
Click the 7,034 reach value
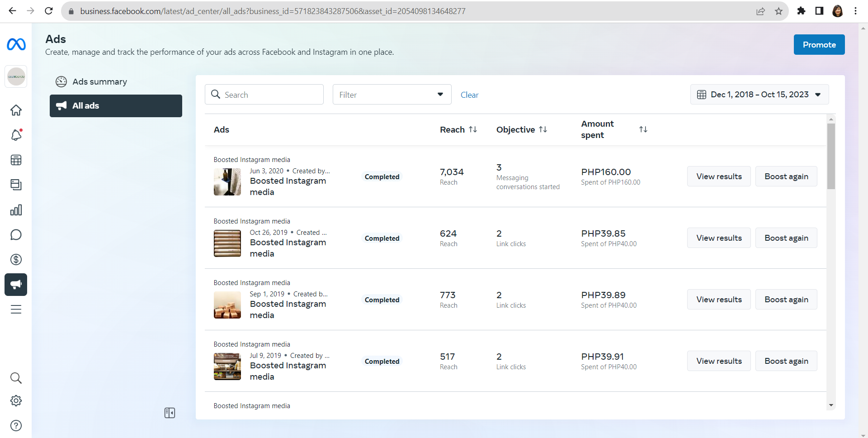pos(452,172)
